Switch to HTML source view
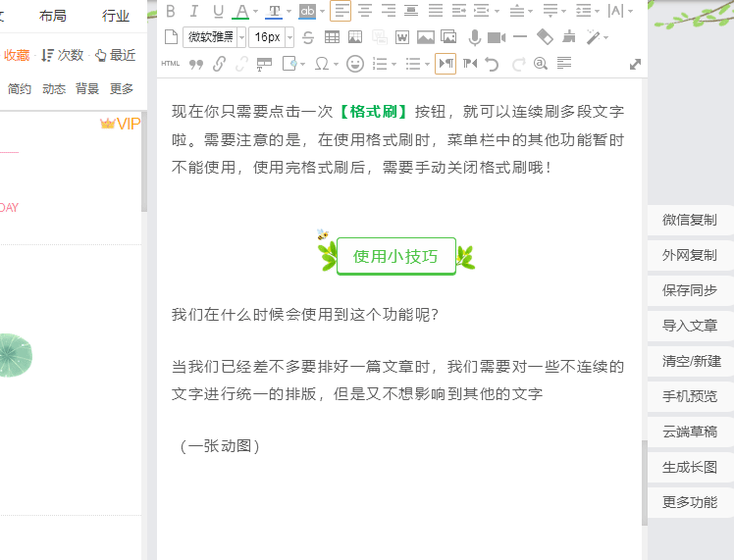The width and height of the screenshot is (734, 560). click(171, 64)
